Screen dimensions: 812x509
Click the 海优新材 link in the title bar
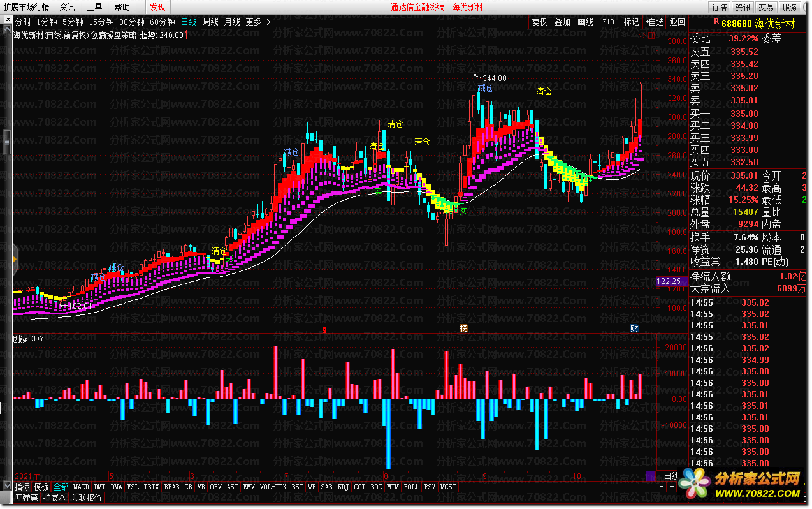click(x=468, y=8)
